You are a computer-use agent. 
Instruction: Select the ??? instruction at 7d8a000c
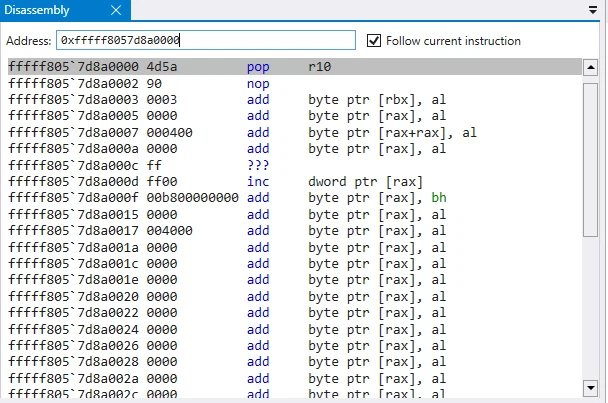click(295, 166)
